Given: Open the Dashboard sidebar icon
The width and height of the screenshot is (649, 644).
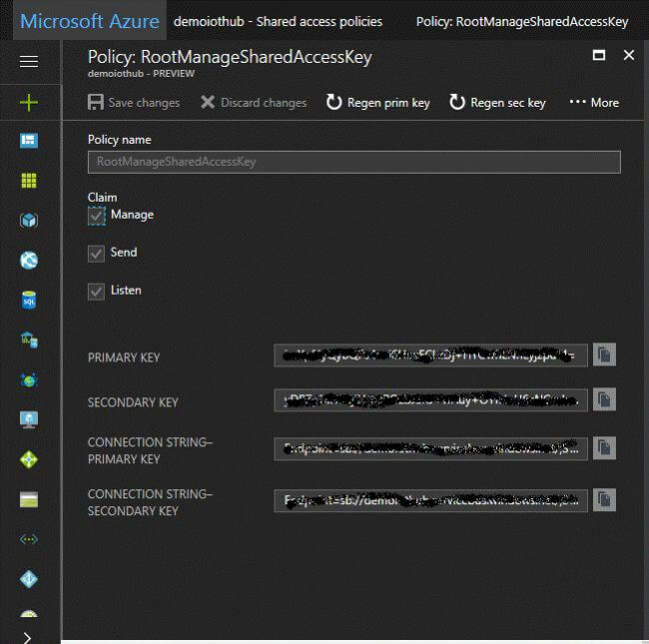Looking at the screenshot, I should pos(29,141).
